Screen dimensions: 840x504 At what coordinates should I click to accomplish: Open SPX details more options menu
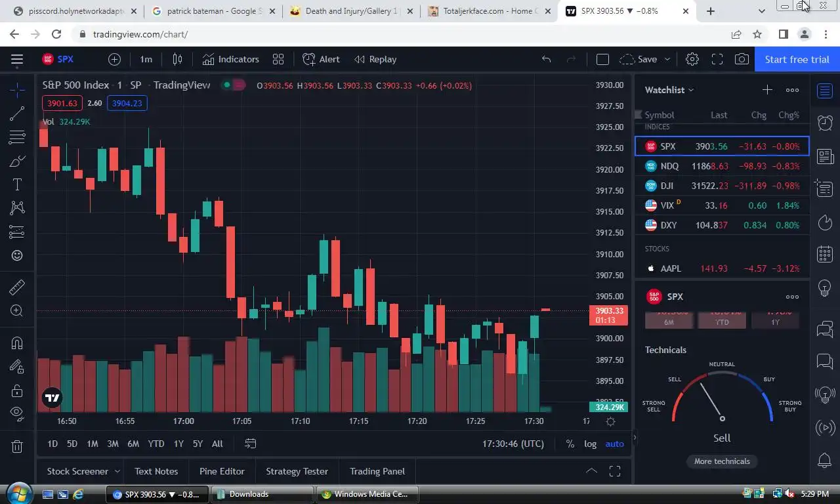[x=792, y=297]
